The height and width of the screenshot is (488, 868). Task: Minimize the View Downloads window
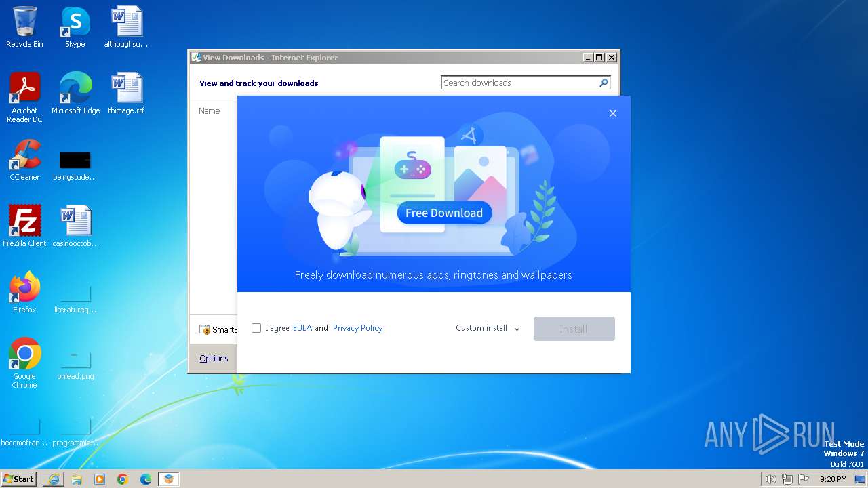click(x=588, y=58)
